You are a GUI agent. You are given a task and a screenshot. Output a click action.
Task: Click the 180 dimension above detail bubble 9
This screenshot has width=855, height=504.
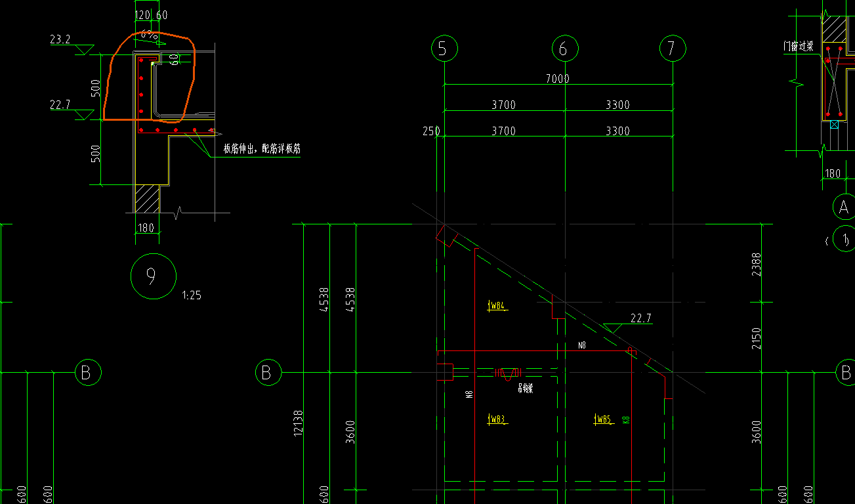tap(146, 228)
